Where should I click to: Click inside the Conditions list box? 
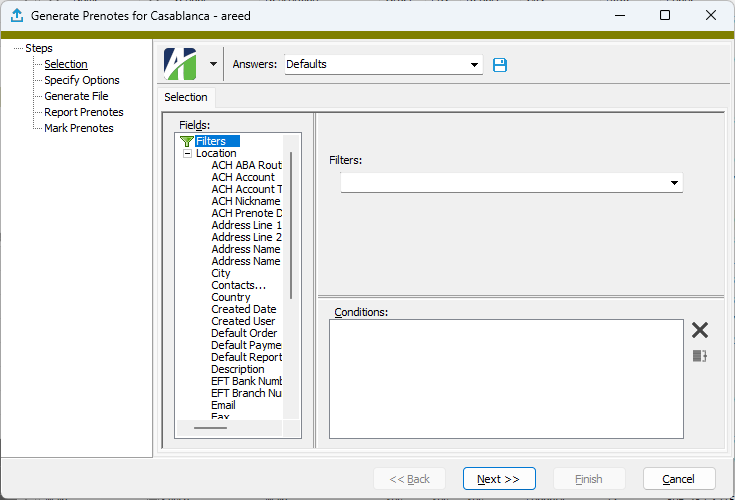click(x=505, y=378)
